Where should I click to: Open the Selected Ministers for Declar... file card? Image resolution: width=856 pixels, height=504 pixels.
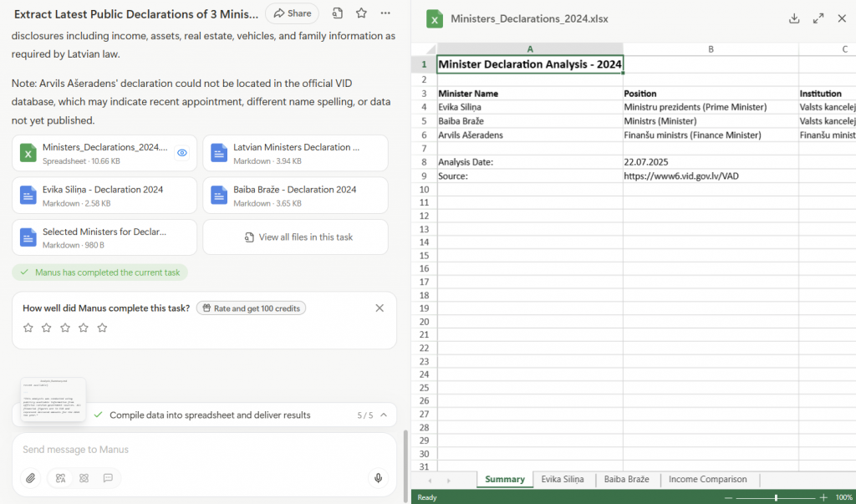tap(104, 237)
